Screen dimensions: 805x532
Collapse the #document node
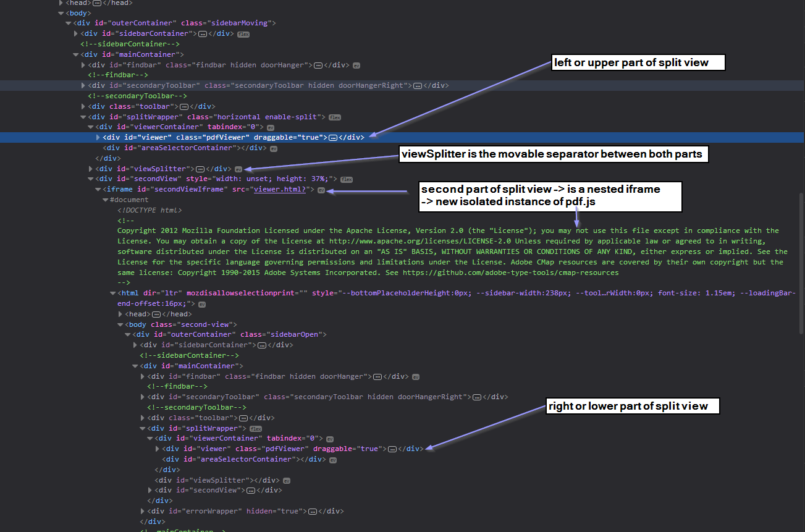click(x=106, y=200)
